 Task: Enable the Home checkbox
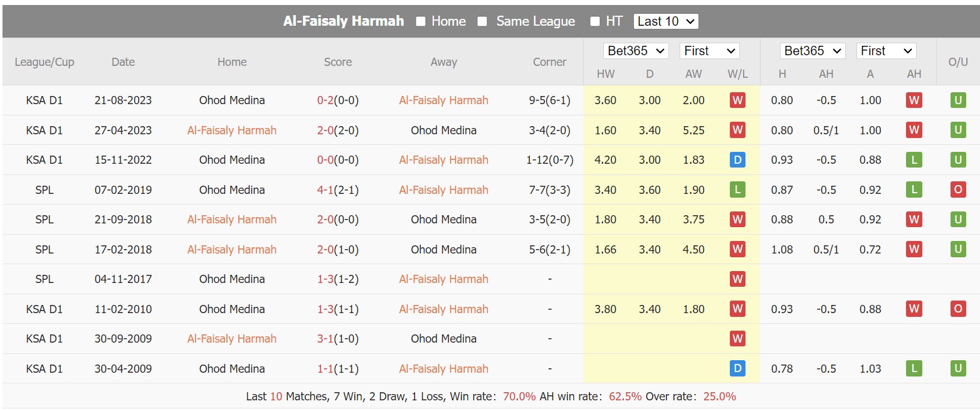pyautogui.click(x=421, y=21)
